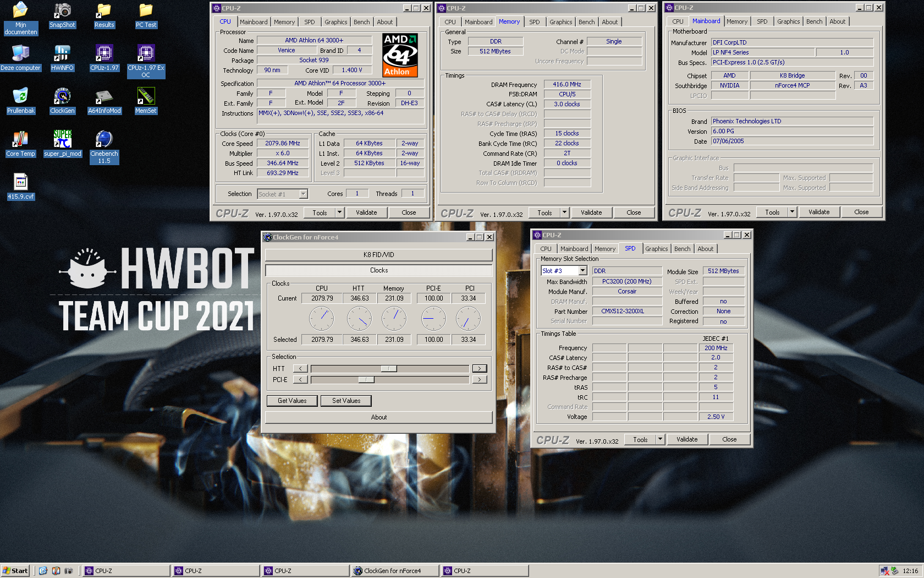Click the PCI-E slider thumb in ClockGen
Screen dimensions: 924x578
tap(366, 379)
